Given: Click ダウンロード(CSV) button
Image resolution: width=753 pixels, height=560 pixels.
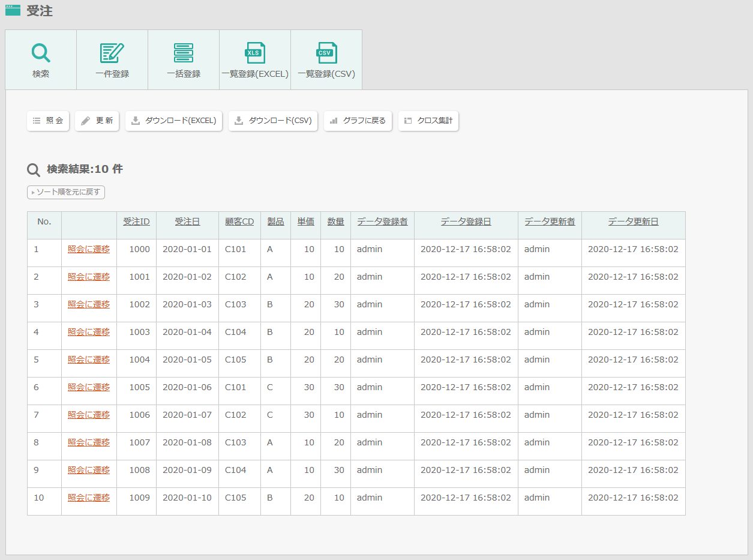Looking at the screenshot, I should tap(273, 121).
